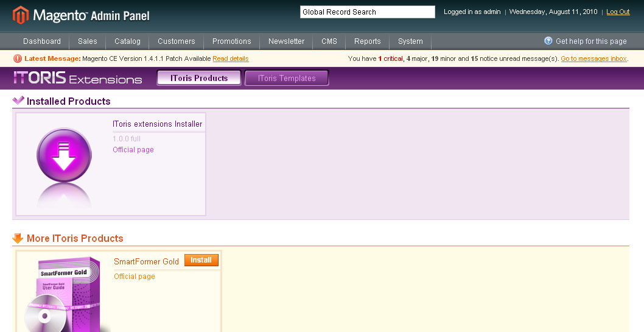Click the Magento logo icon
644x332 pixels.
pyautogui.click(x=21, y=15)
